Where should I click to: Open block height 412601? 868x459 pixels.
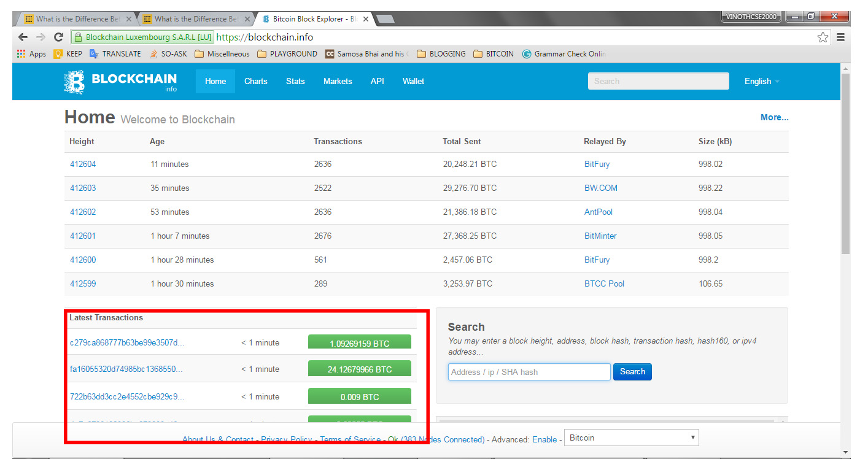click(x=83, y=236)
